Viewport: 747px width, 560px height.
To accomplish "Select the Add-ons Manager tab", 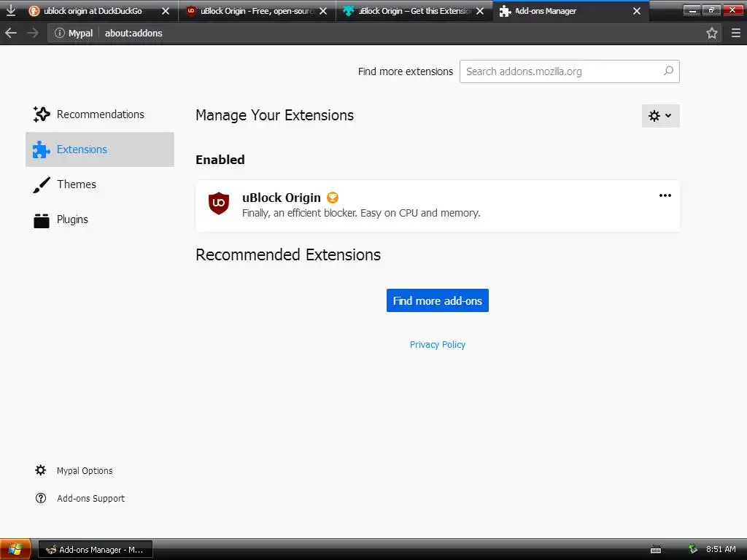I will [x=571, y=10].
